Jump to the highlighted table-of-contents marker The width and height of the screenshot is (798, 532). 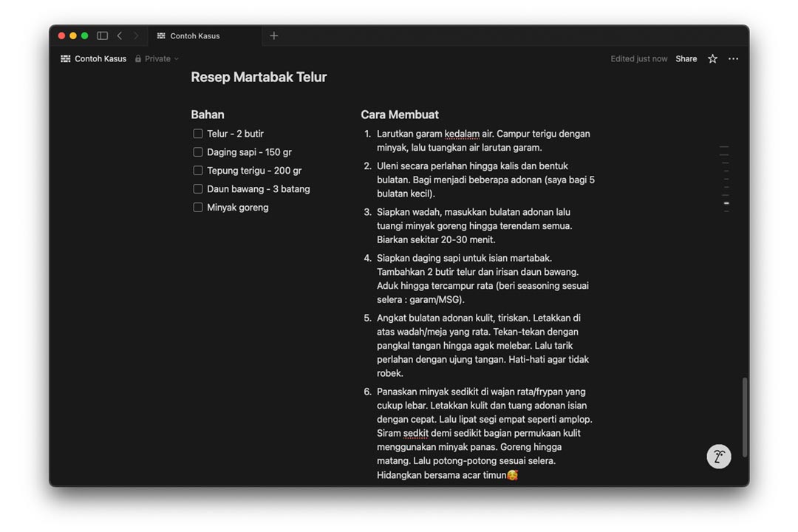[x=726, y=203]
